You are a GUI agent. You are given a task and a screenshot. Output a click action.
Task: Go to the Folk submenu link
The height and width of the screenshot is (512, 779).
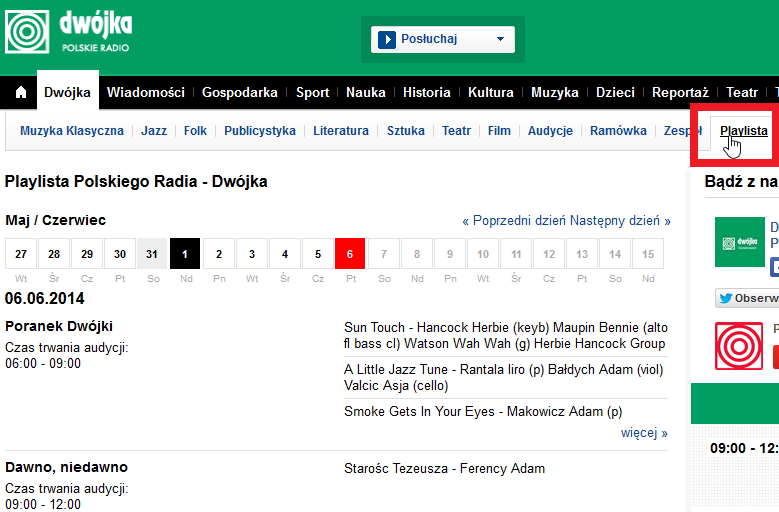(195, 131)
